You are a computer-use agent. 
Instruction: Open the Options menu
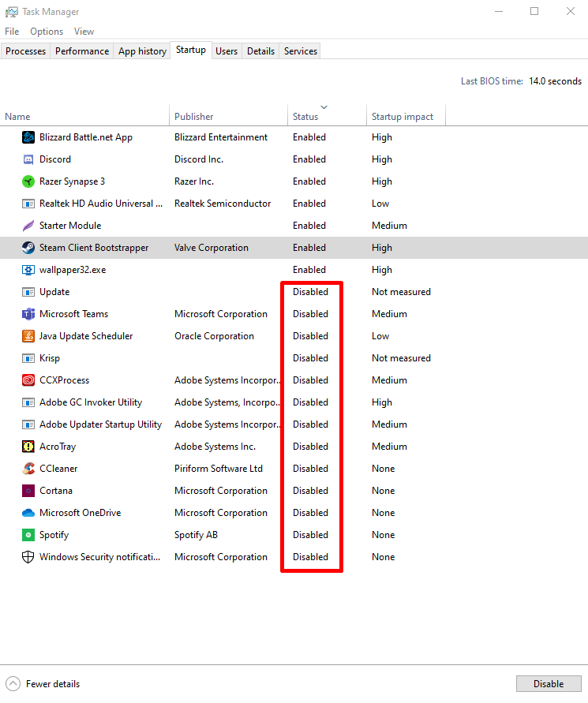tap(47, 32)
